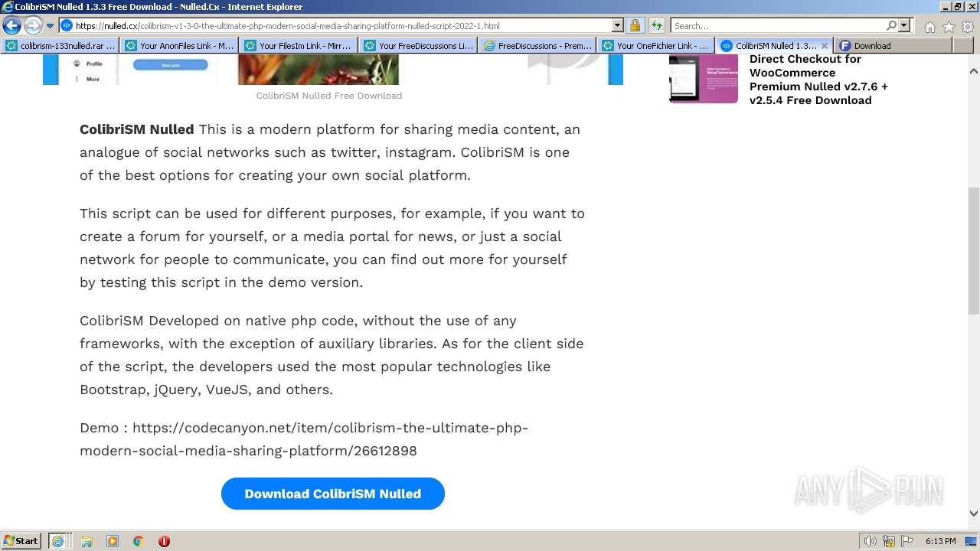Click scrollbar down arrow

coord(974,514)
